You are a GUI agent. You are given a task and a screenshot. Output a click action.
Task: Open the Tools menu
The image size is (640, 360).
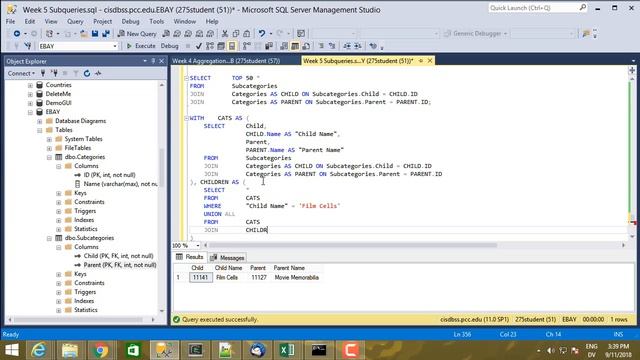(156, 21)
